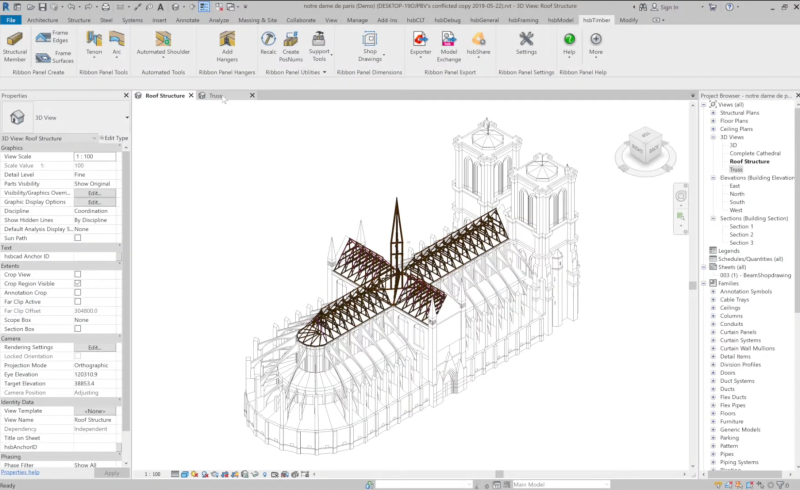This screenshot has width=800, height=490.
Task: Click the View Scale 1 : 100 field
Action: pos(95,157)
